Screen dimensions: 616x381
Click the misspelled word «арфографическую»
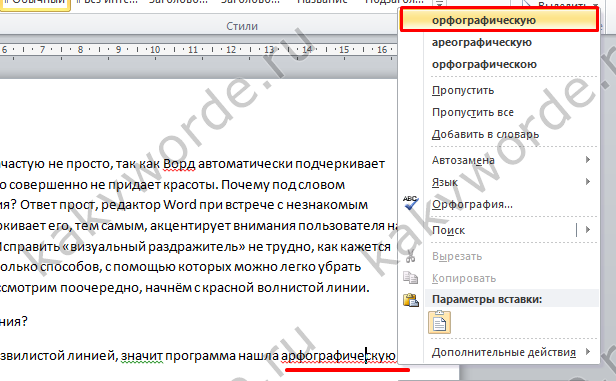click(x=339, y=356)
